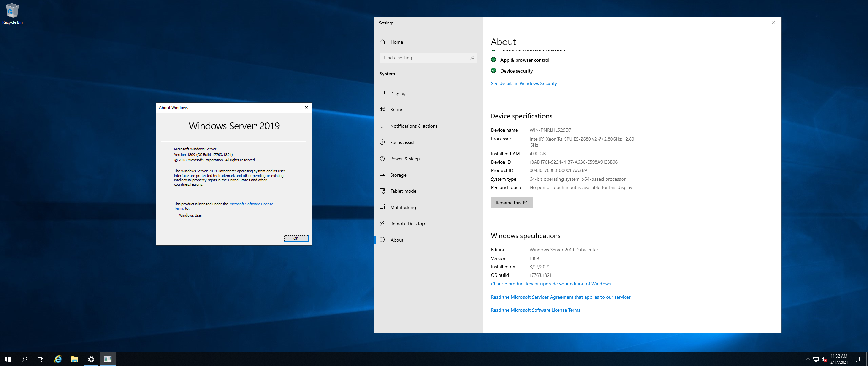Select the Display monitor icon
The width and height of the screenshot is (868, 366).
tap(382, 93)
